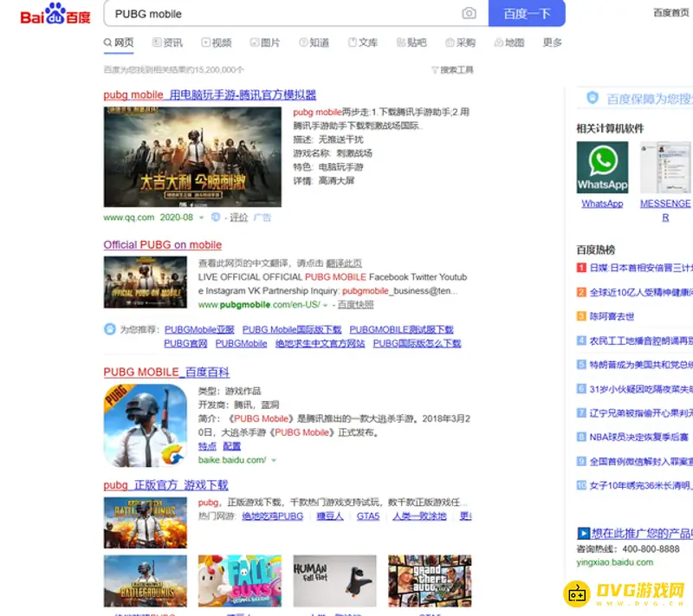Click the Battlegrounds explosion thumbnail
This screenshot has width=693, height=616.
146,522
